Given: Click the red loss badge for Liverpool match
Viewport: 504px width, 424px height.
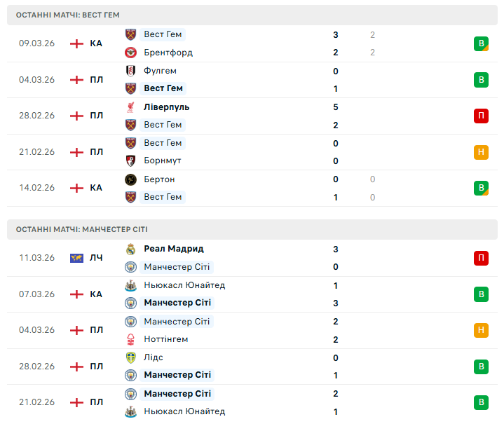Looking at the screenshot, I should point(481,116).
